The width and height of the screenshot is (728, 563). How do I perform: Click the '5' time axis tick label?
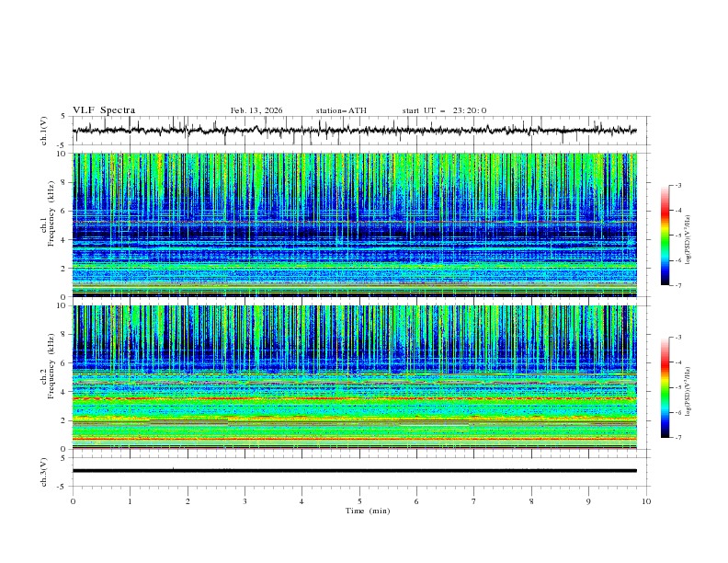click(359, 501)
